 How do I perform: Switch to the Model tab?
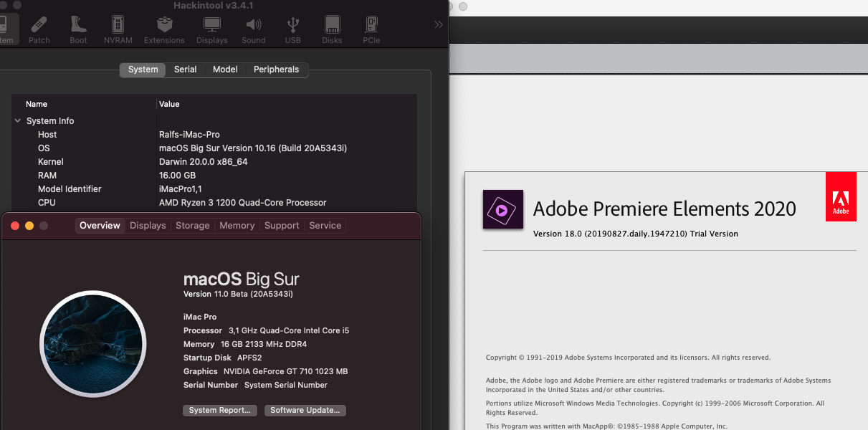pyautogui.click(x=225, y=70)
